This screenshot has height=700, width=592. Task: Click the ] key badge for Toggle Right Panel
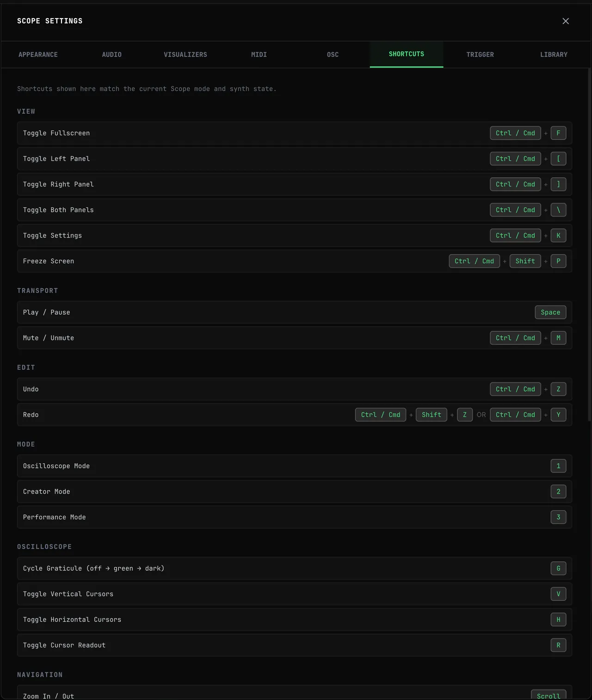pos(558,184)
